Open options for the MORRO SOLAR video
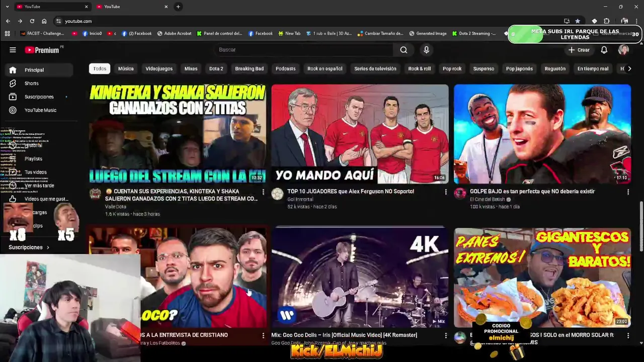The height and width of the screenshot is (362, 644). pyautogui.click(x=627, y=335)
